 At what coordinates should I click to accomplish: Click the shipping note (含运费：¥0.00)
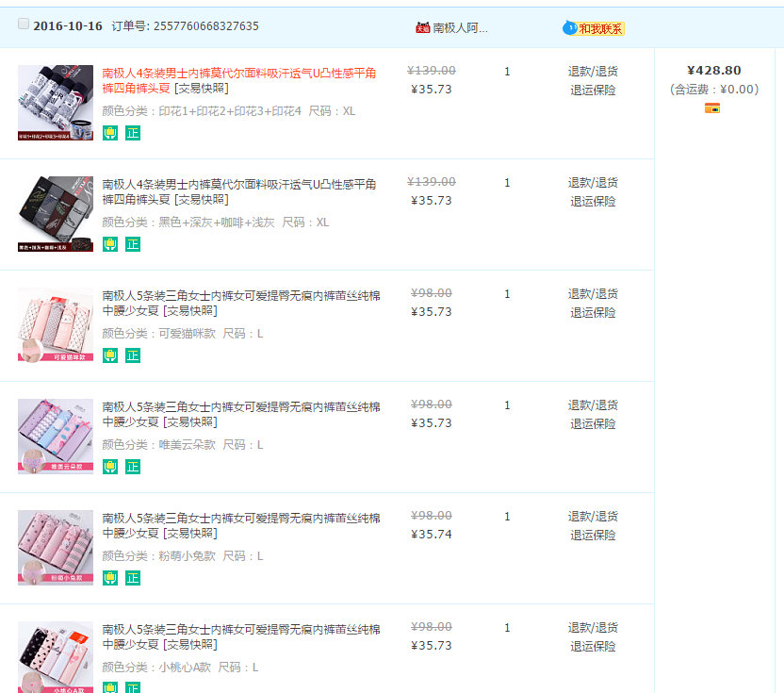(x=714, y=90)
